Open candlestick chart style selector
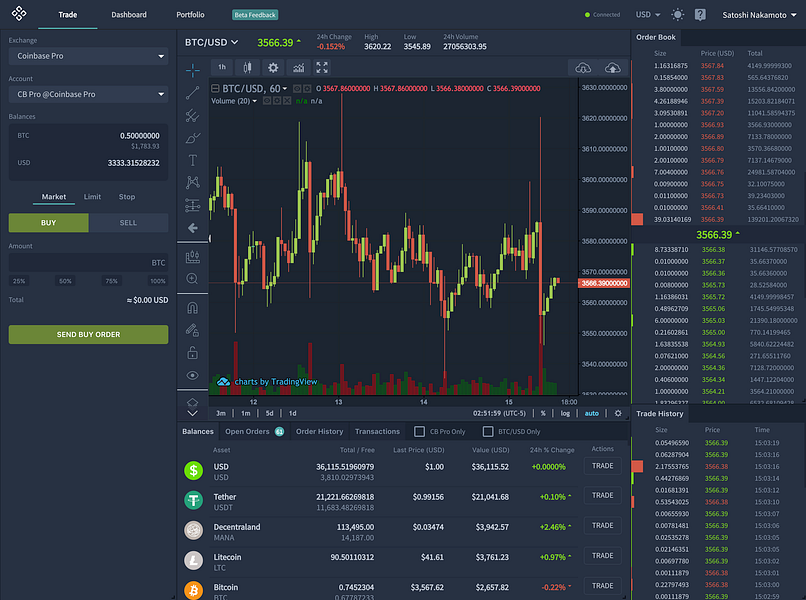The height and width of the screenshot is (600, 806). (x=248, y=67)
